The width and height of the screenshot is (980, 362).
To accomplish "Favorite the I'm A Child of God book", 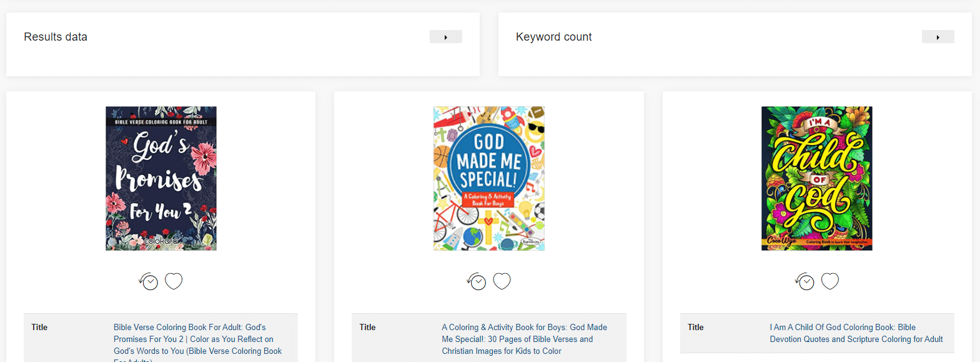I will point(830,281).
